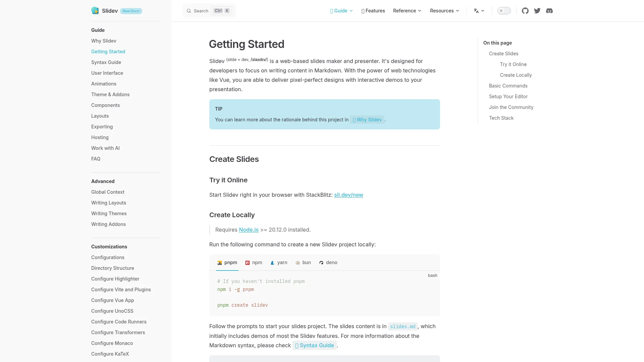Open Writing Layouts sidebar page
Viewport: 644px width, 362px height.
coord(109,203)
